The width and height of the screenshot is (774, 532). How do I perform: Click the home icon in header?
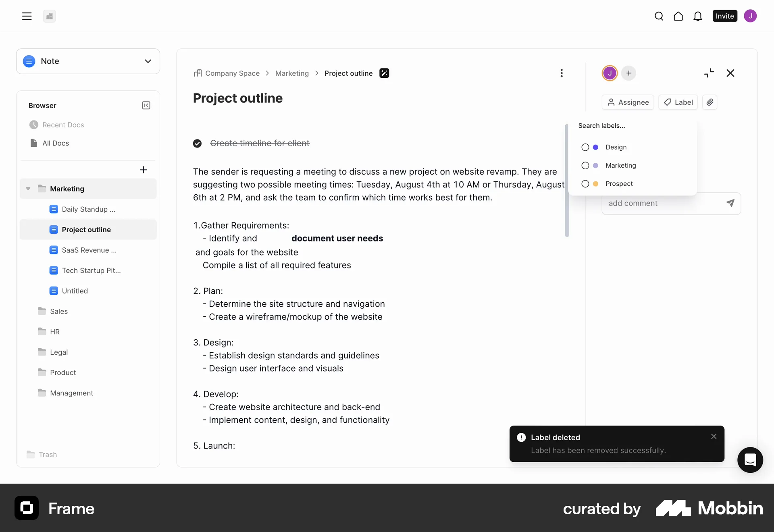(x=678, y=16)
